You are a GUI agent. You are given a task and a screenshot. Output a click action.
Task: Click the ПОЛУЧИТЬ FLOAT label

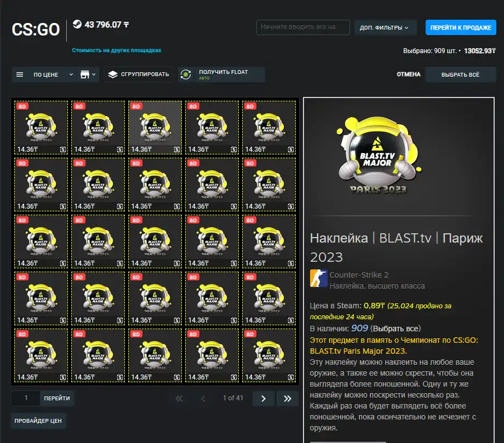tap(224, 72)
